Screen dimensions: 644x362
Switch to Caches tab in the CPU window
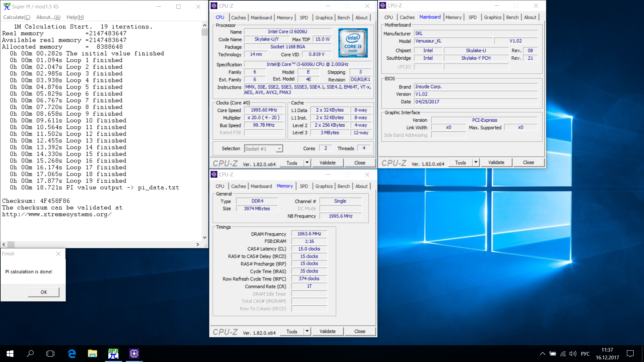[238, 18]
